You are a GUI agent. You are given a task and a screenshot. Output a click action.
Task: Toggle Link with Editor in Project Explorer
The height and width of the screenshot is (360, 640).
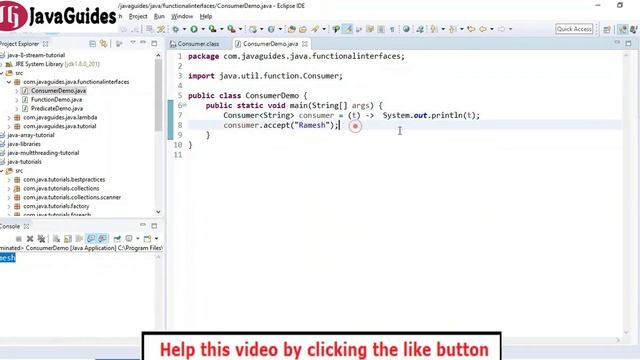click(104, 44)
